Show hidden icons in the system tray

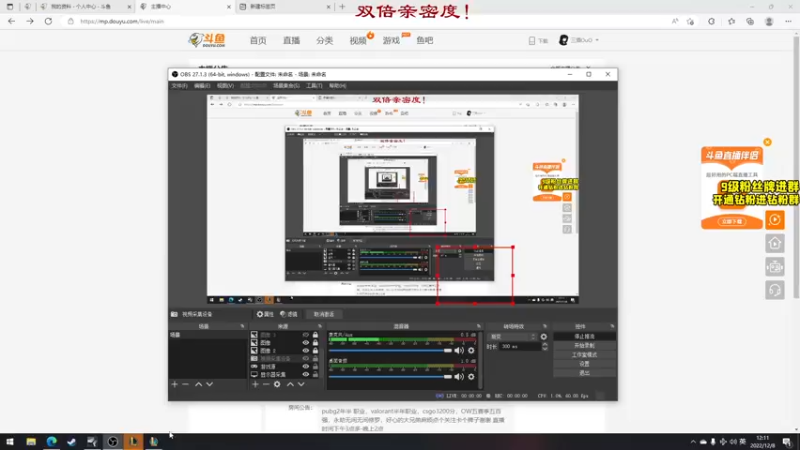click(x=693, y=442)
